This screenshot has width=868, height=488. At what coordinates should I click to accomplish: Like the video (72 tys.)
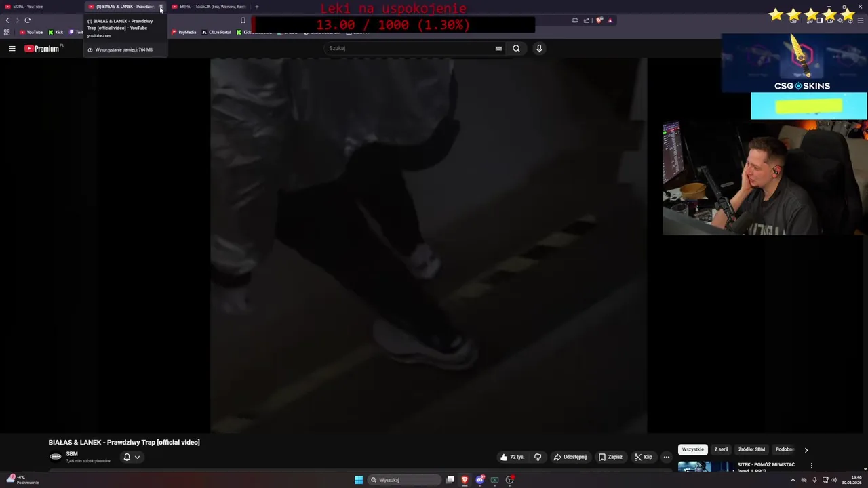(512, 457)
